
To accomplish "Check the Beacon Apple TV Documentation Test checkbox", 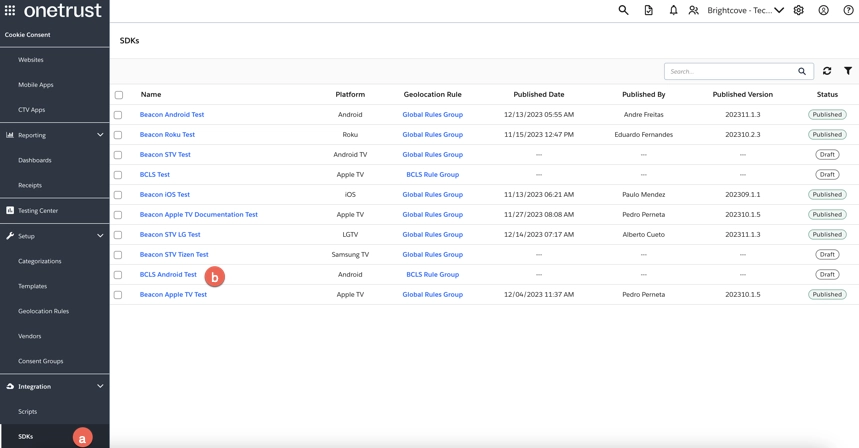I will 118,215.
